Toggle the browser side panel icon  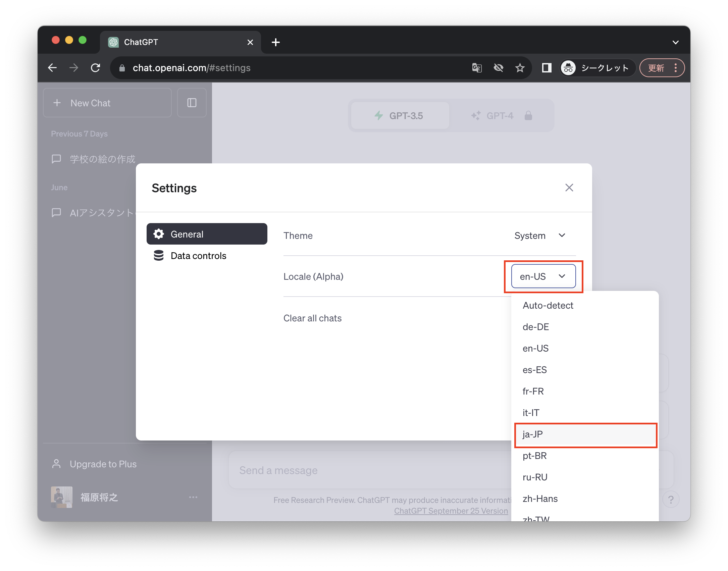click(x=547, y=68)
